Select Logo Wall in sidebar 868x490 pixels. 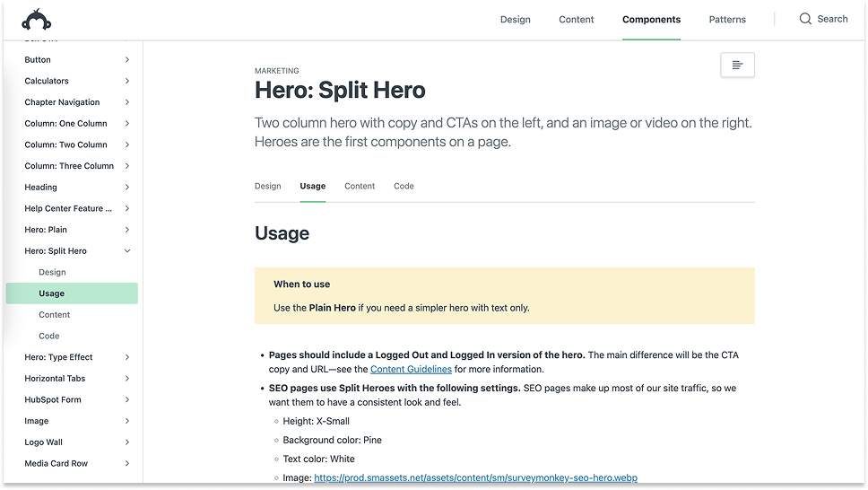click(44, 442)
